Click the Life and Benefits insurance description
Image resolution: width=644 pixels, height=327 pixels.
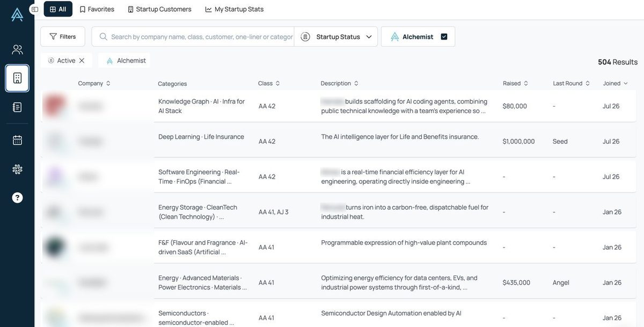(400, 137)
